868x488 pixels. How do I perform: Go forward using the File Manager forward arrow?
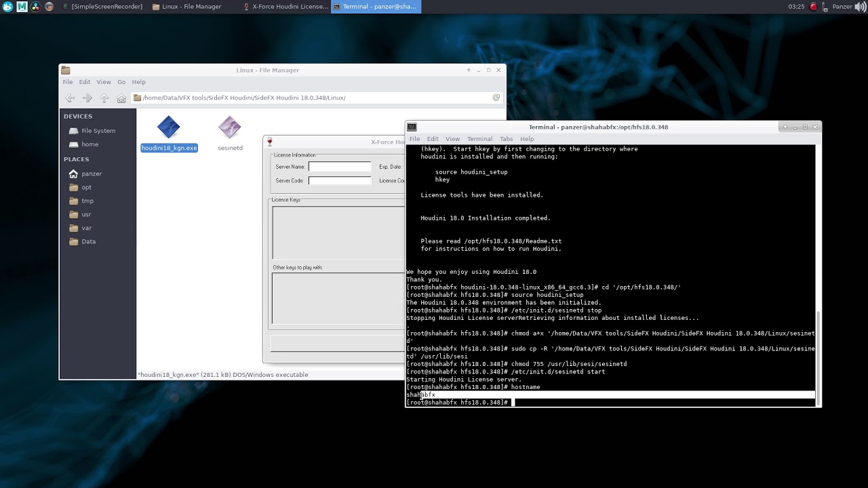coord(87,98)
